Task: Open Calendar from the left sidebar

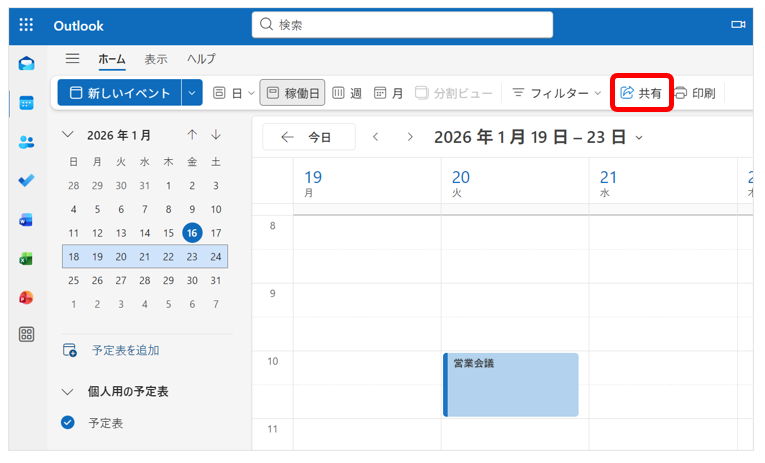Action: pos(26,103)
